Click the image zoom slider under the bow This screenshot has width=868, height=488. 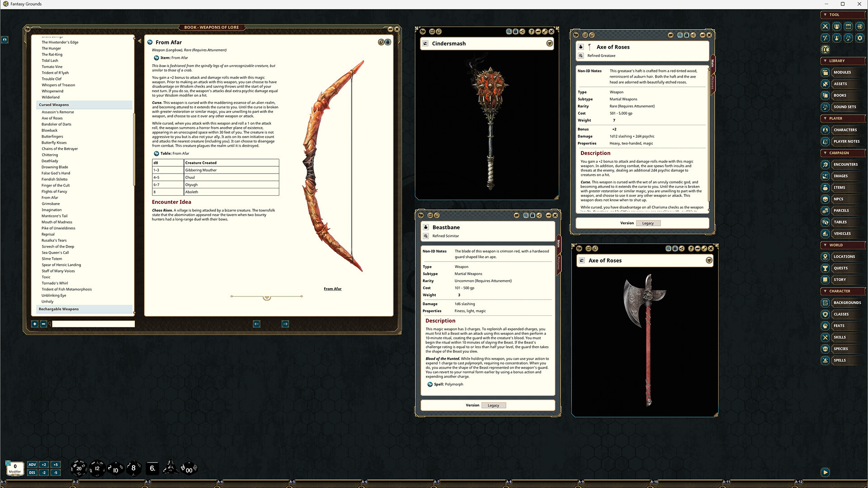(x=267, y=297)
